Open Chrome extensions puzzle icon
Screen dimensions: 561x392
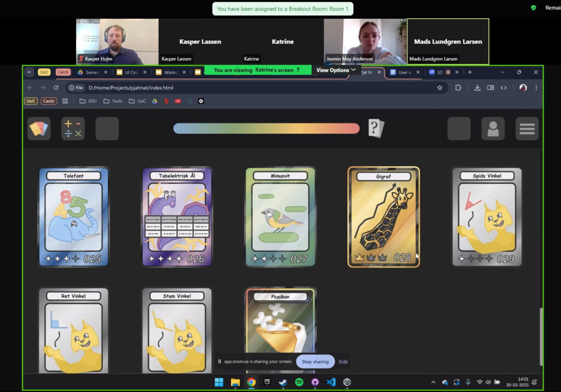click(x=458, y=88)
